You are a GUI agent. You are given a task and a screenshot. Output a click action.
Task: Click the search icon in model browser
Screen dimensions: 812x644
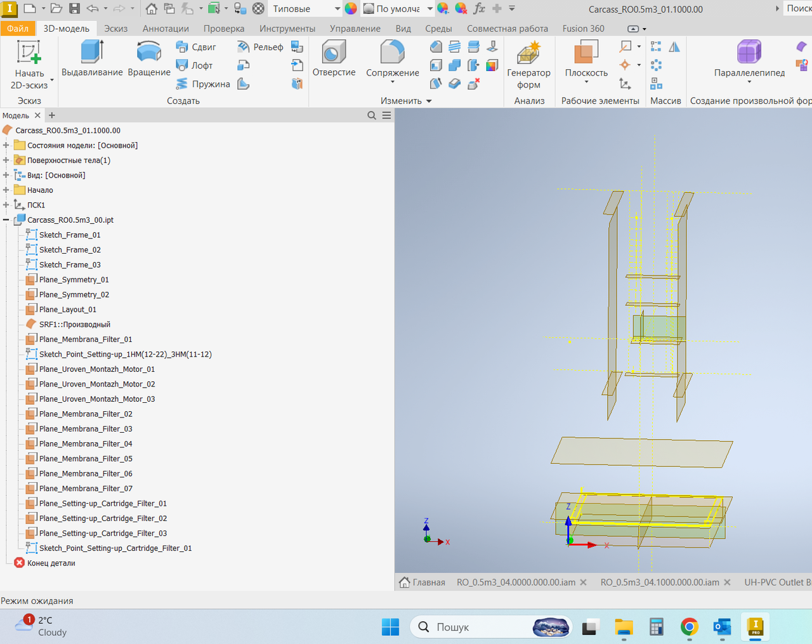tap(372, 115)
